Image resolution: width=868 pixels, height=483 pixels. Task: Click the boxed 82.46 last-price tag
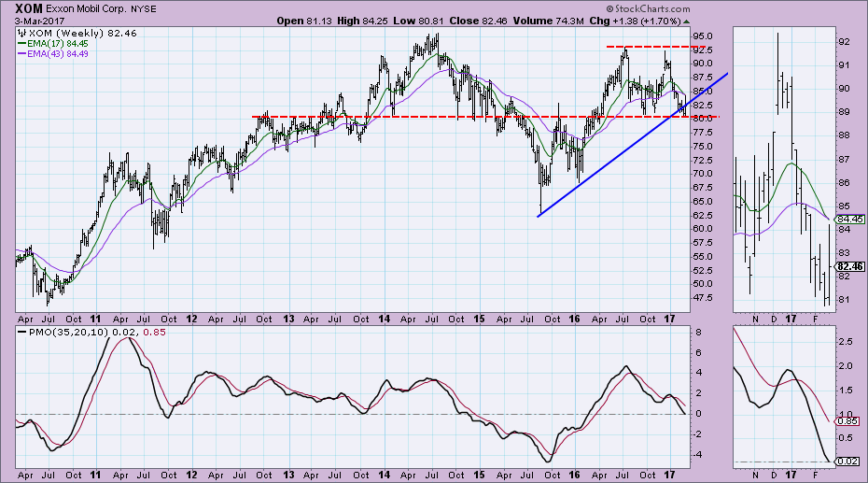pyautogui.click(x=852, y=265)
